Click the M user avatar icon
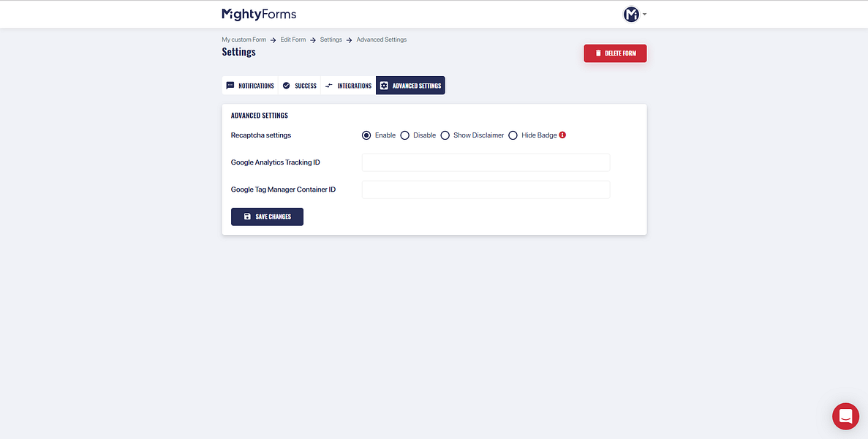This screenshot has height=439, width=868. coord(630,14)
